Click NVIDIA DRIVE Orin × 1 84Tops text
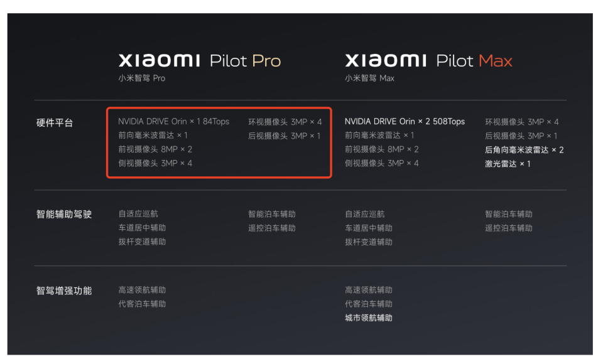 point(173,122)
